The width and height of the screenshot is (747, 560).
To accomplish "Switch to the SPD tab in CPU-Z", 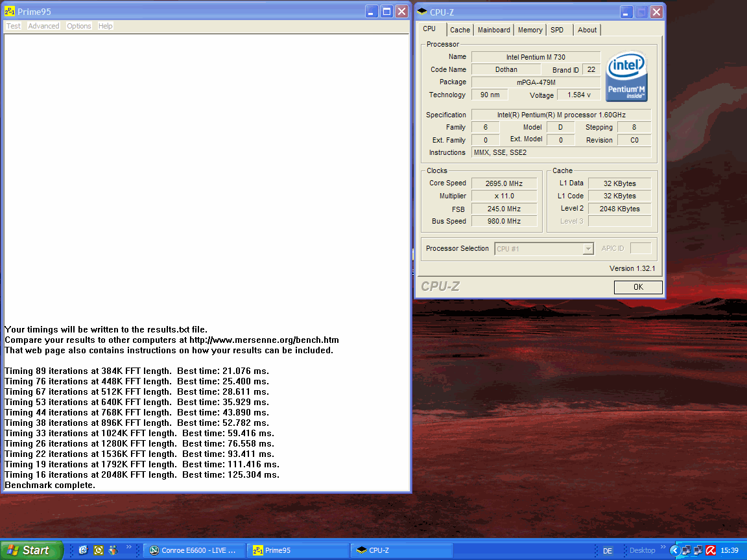I will click(557, 30).
